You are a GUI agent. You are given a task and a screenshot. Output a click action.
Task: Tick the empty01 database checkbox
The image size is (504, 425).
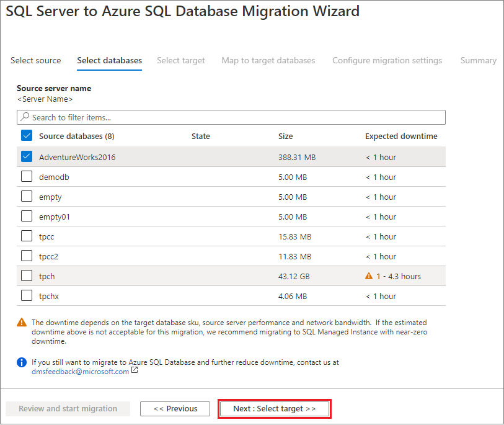pyautogui.click(x=27, y=217)
